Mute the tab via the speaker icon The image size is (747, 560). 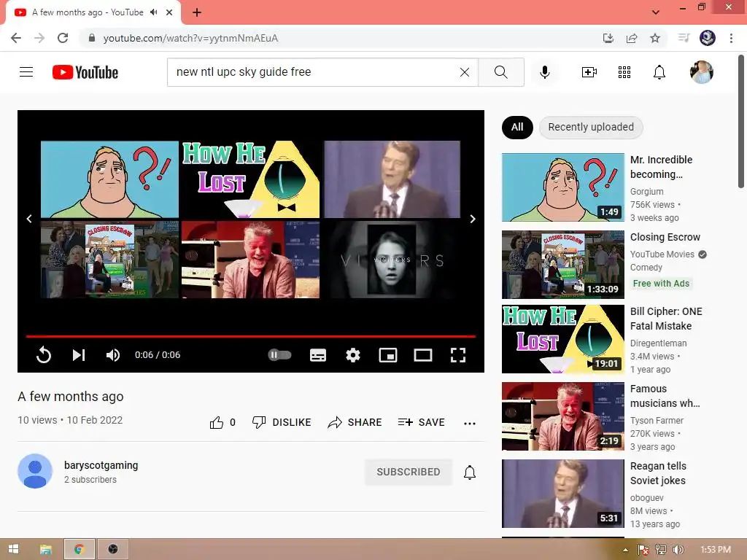click(x=153, y=12)
